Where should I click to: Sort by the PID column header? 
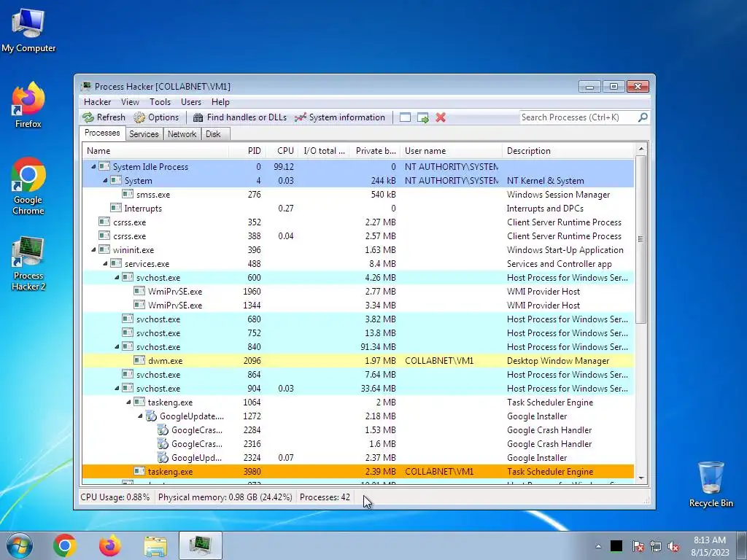pyautogui.click(x=247, y=151)
